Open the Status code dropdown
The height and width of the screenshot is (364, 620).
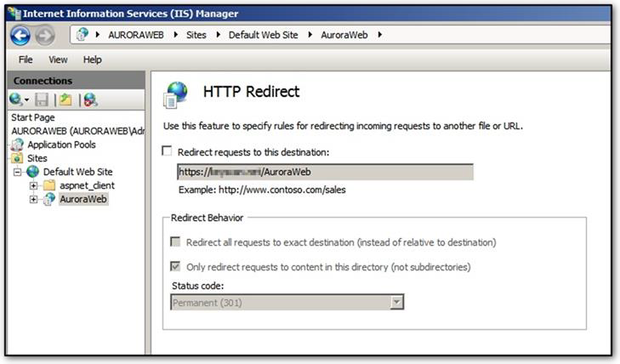[x=395, y=302]
